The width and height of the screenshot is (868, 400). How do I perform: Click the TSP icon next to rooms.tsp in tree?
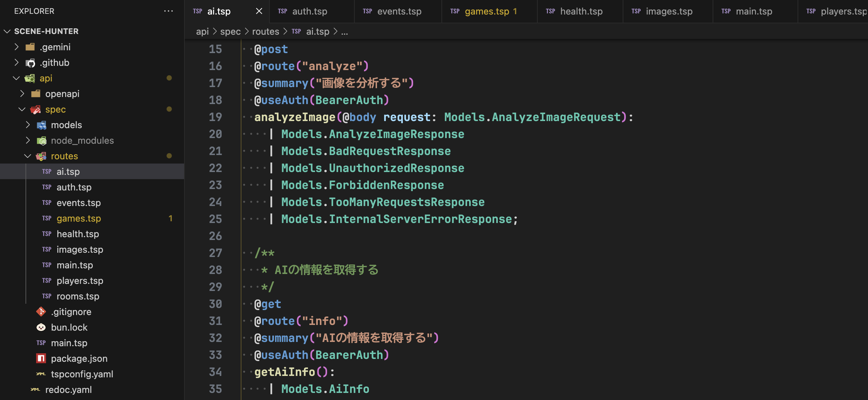point(47,296)
